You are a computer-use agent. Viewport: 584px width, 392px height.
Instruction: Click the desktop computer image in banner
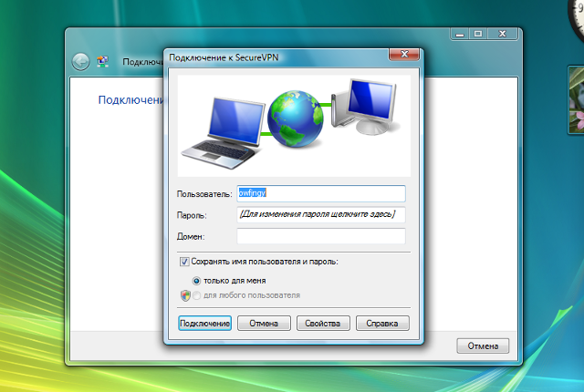pos(365,106)
